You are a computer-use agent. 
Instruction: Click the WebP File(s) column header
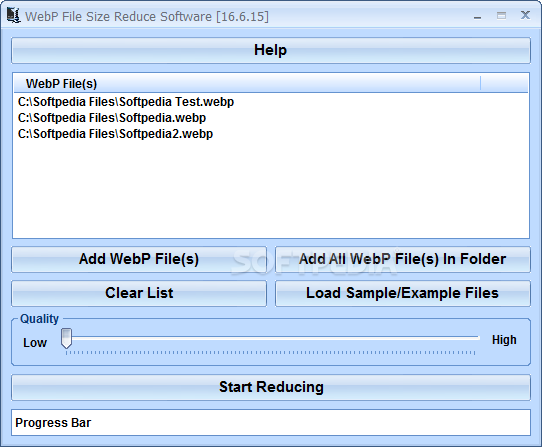[247, 83]
